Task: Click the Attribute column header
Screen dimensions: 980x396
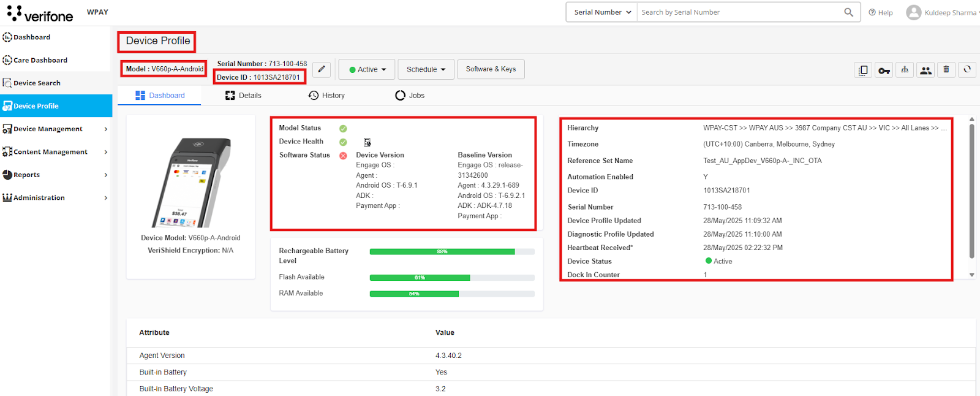Action: click(154, 332)
